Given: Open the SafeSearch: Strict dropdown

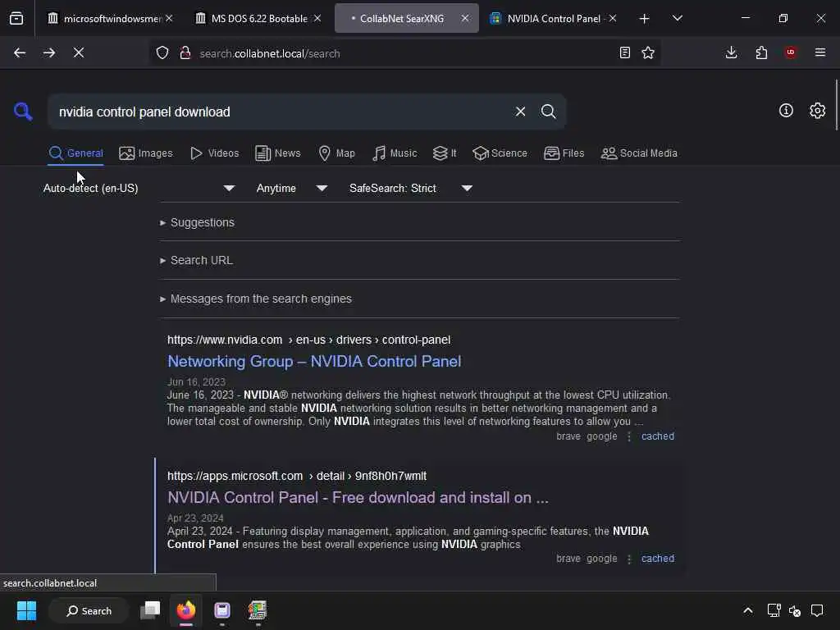Looking at the screenshot, I should coord(410,188).
